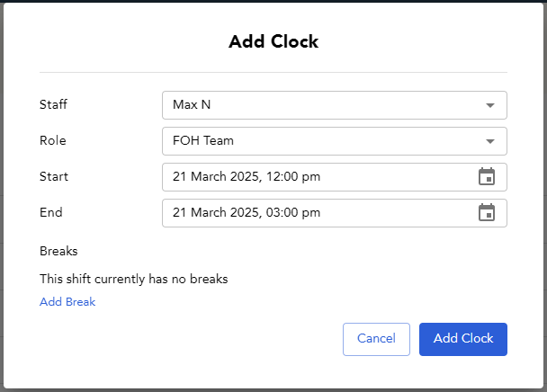Click the Add Break link
Viewport: 547px width, 392px height.
pos(67,302)
